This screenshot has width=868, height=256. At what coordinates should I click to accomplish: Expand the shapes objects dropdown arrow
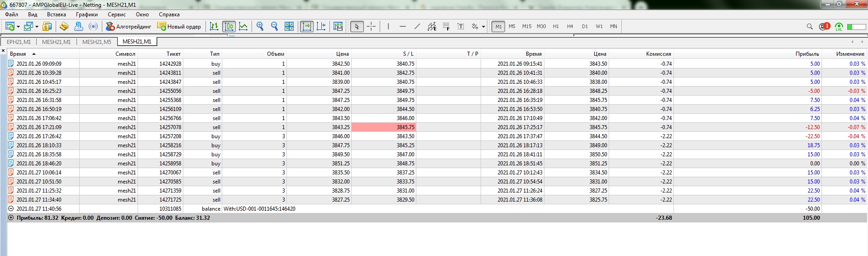(483, 27)
